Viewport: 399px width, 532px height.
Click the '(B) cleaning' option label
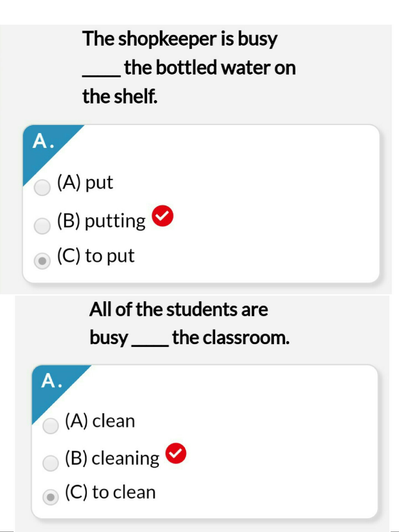(112, 458)
